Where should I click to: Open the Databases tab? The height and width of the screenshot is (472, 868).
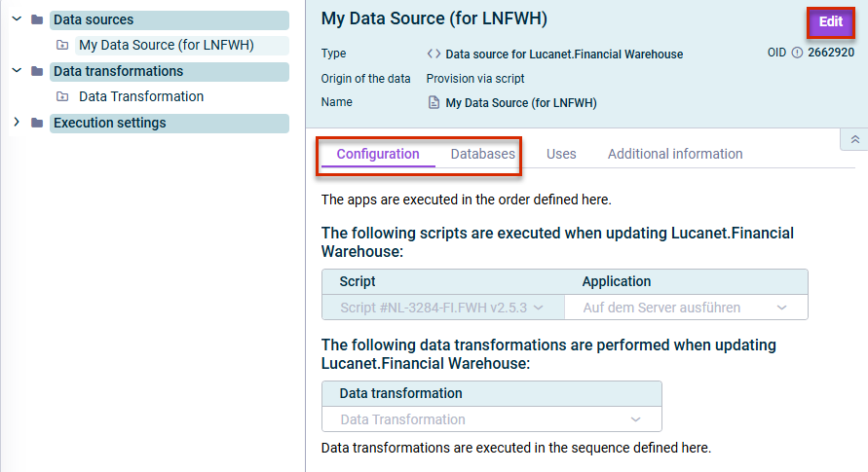[x=483, y=154]
